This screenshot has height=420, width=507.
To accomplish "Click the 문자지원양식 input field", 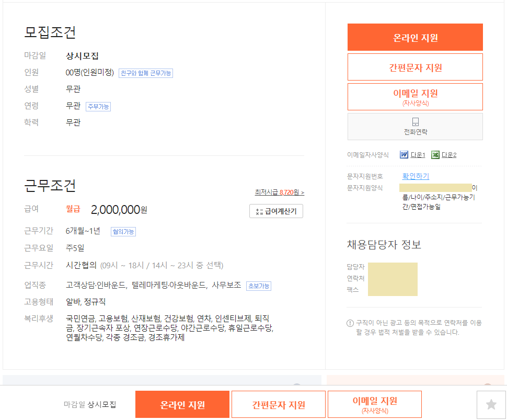I will [x=436, y=188].
